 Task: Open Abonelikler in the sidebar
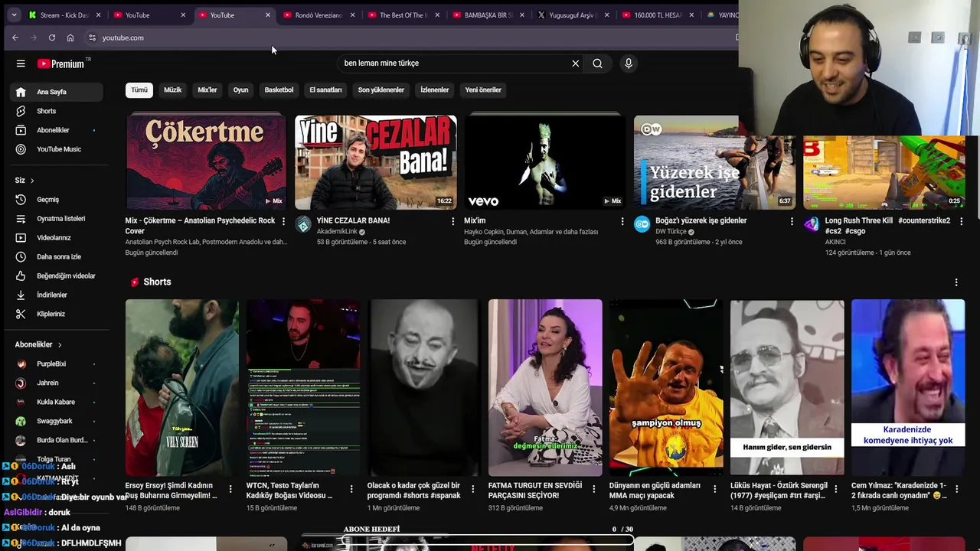[x=57, y=130]
